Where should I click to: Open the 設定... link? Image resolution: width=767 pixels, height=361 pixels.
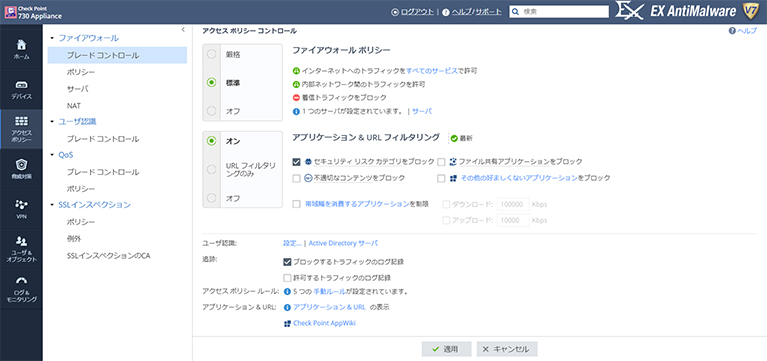click(293, 243)
